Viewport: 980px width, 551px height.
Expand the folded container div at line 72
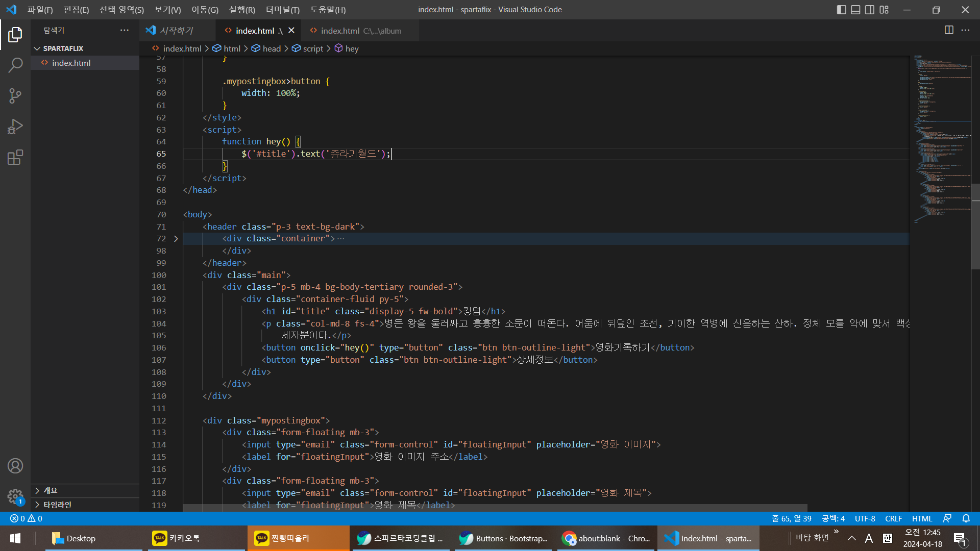176,239
